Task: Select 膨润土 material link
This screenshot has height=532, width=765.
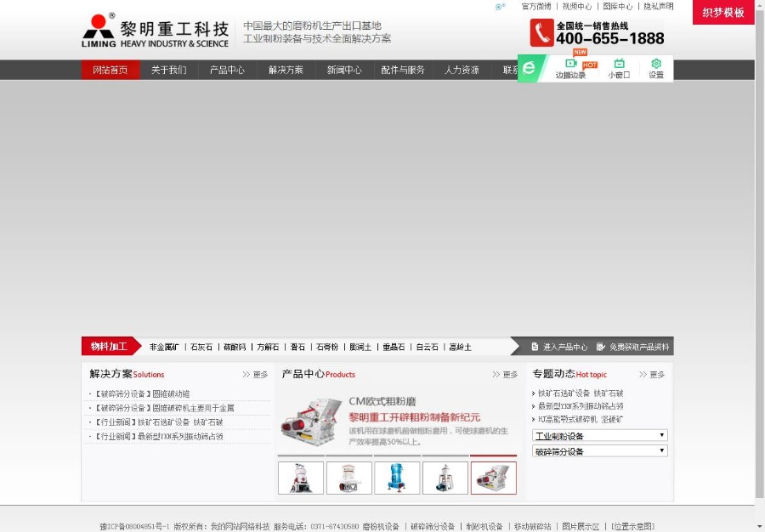Action: coord(360,348)
